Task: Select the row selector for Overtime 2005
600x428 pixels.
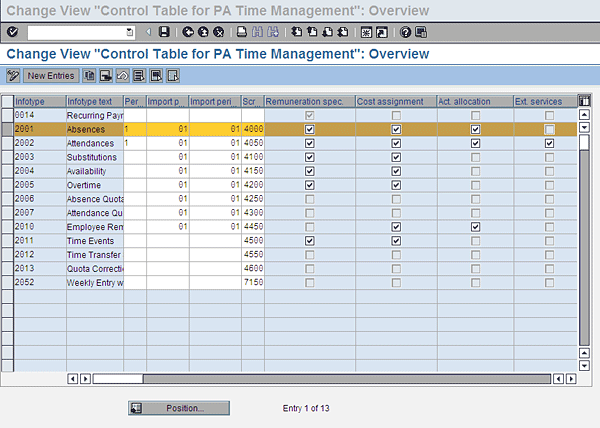Action: 6,185
